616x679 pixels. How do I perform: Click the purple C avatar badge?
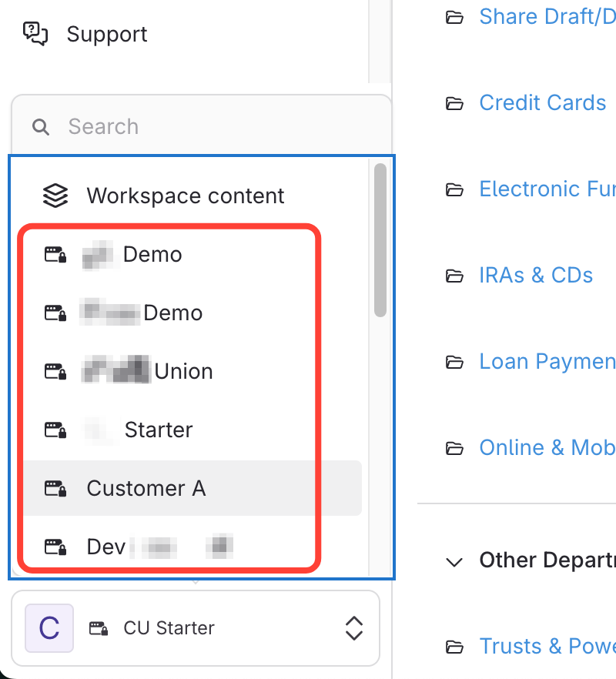pos(49,627)
